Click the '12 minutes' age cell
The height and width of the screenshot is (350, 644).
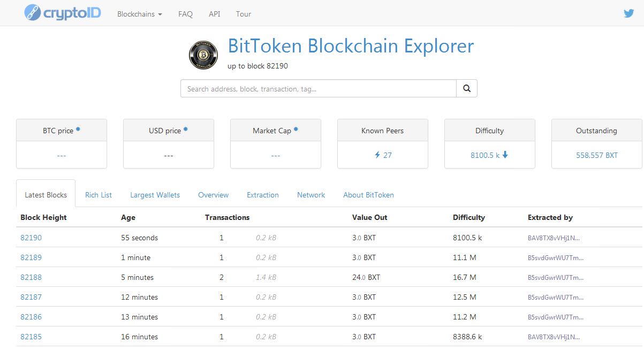pyautogui.click(x=139, y=297)
